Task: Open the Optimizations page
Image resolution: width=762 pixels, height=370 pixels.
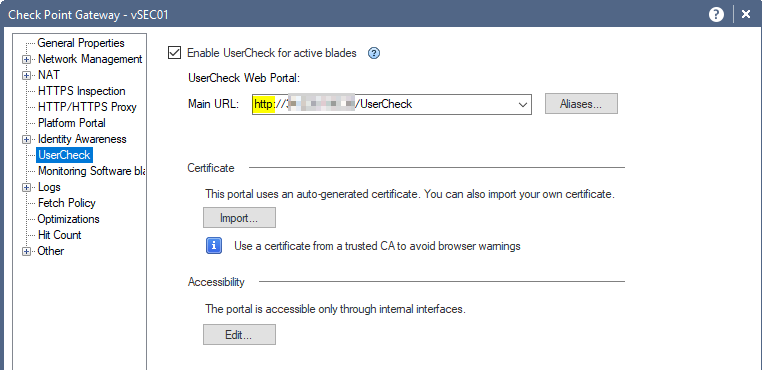Action: [68, 219]
